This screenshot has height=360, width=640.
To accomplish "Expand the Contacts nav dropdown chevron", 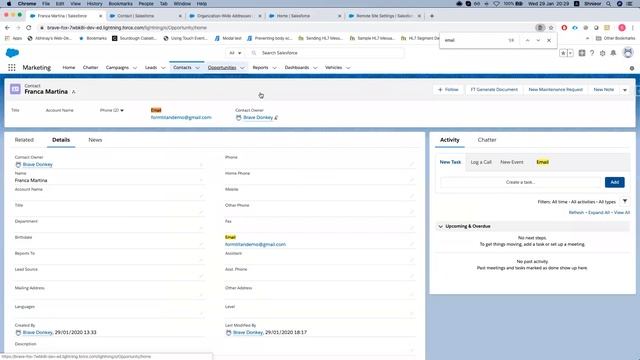I will [x=198, y=68].
